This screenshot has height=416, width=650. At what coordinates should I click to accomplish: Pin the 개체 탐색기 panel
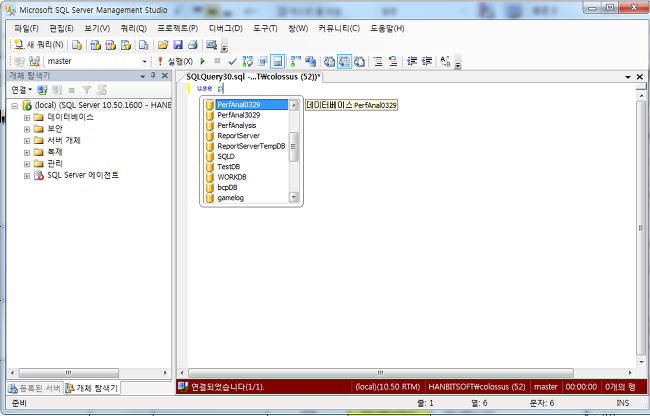[153, 75]
